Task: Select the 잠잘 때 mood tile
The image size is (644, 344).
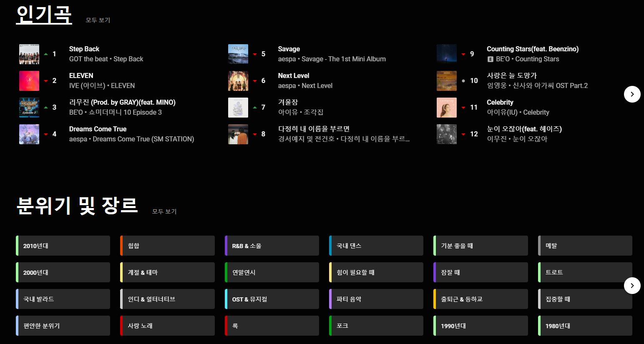Action: pyautogui.click(x=481, y=272)
